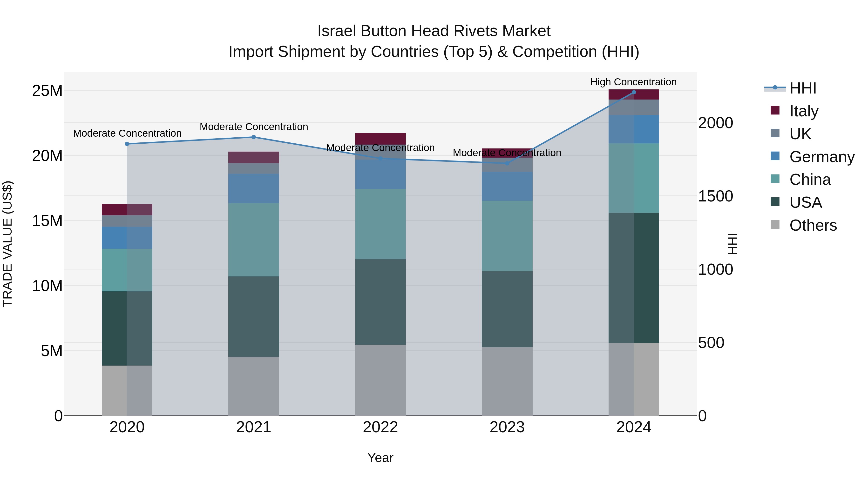This screenshot has width=868, height=488.
Task: Click the 10M left axis tick label
Action: pos(47,286)
